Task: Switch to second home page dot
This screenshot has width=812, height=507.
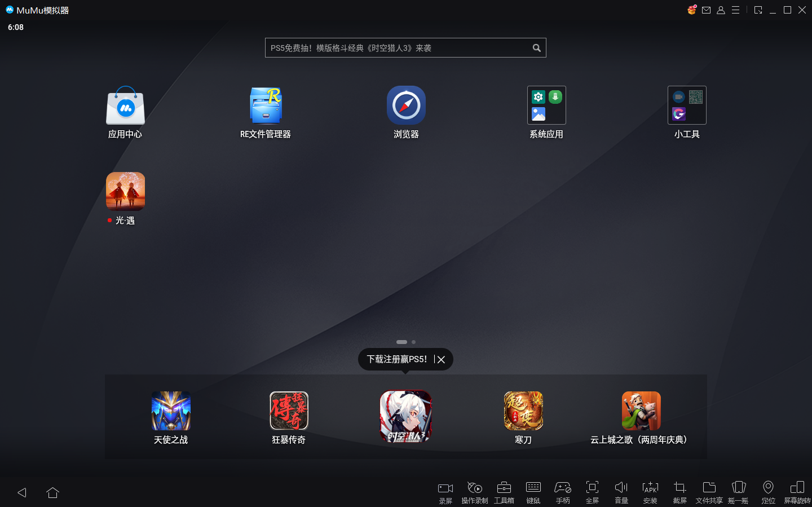Action: [x=413, y=342]
